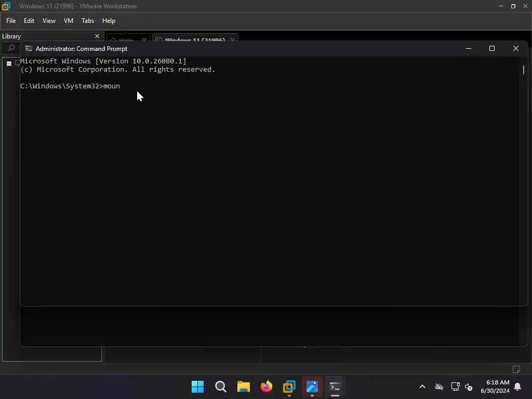The image size is (532, 399).
Task: Close the Command Prompt window
Action: (x=516, y=48)
